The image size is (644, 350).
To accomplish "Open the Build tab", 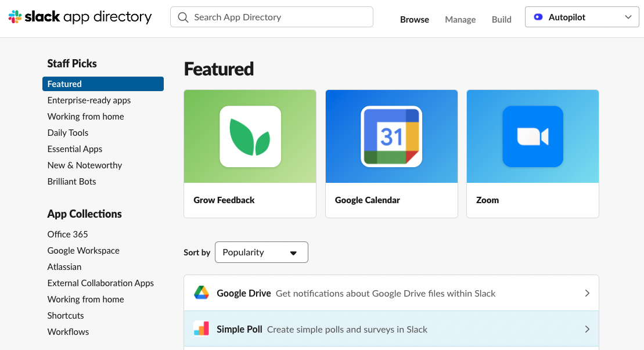I will [x=502, y=19].
